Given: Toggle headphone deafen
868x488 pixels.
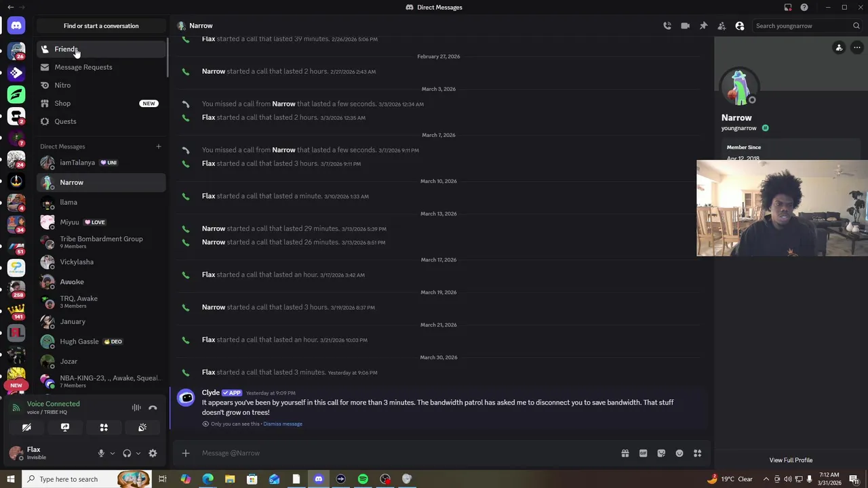Looking at the screenshot, I should pos(127,453).
